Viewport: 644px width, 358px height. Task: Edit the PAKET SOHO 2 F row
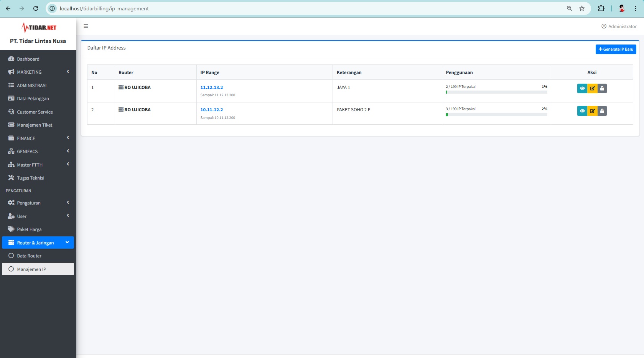[592, 111]
